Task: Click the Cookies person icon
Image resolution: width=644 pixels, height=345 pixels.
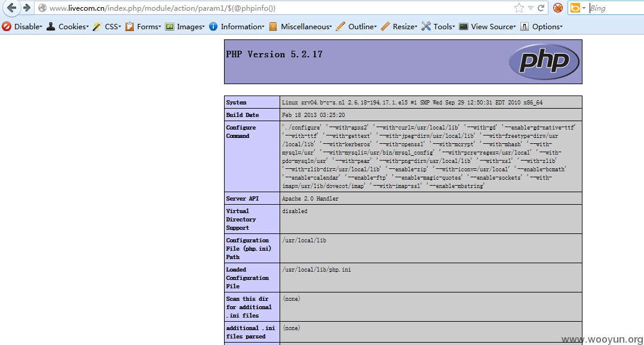Action: [51, 26]
